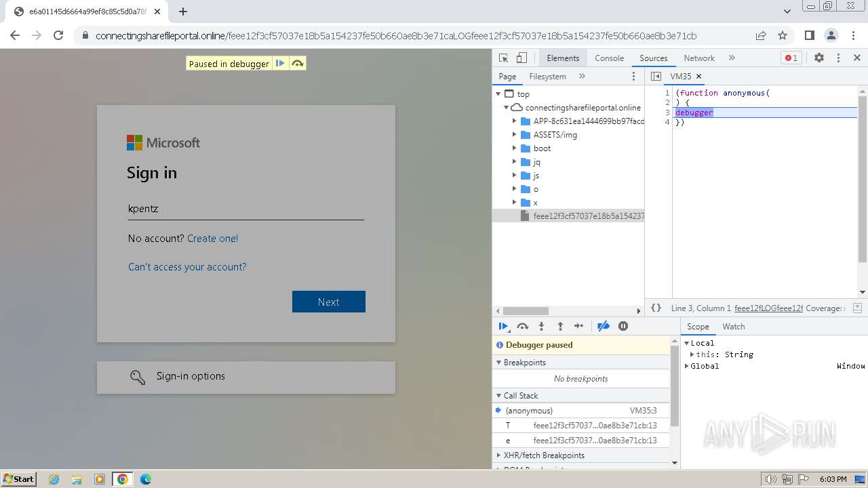Reload the page in Chrome

click(58, 36)
